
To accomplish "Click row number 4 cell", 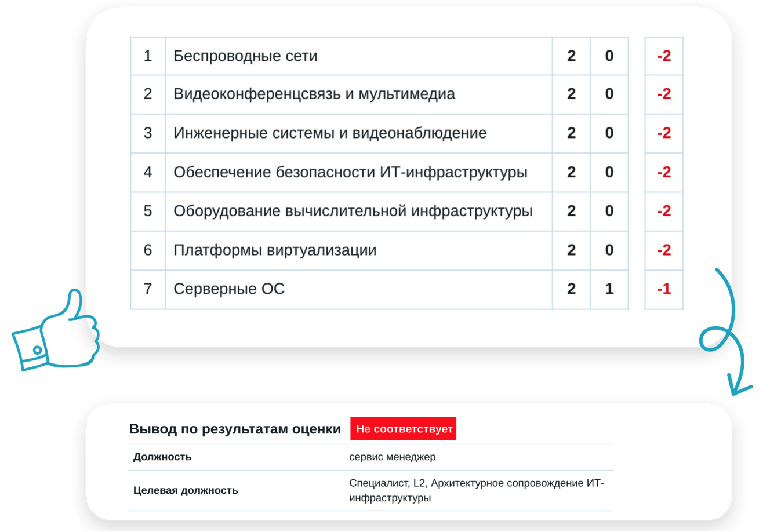I will [148, 172].
